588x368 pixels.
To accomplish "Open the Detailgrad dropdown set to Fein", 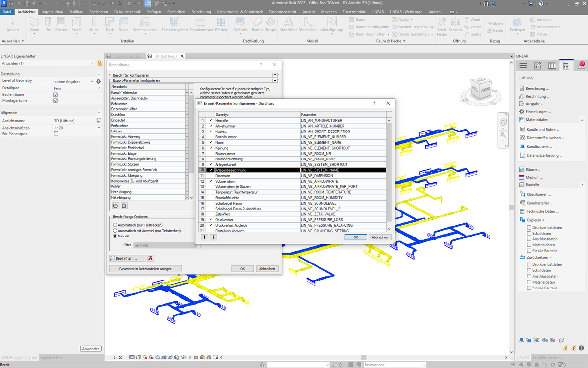I will (x=73, y=88).
